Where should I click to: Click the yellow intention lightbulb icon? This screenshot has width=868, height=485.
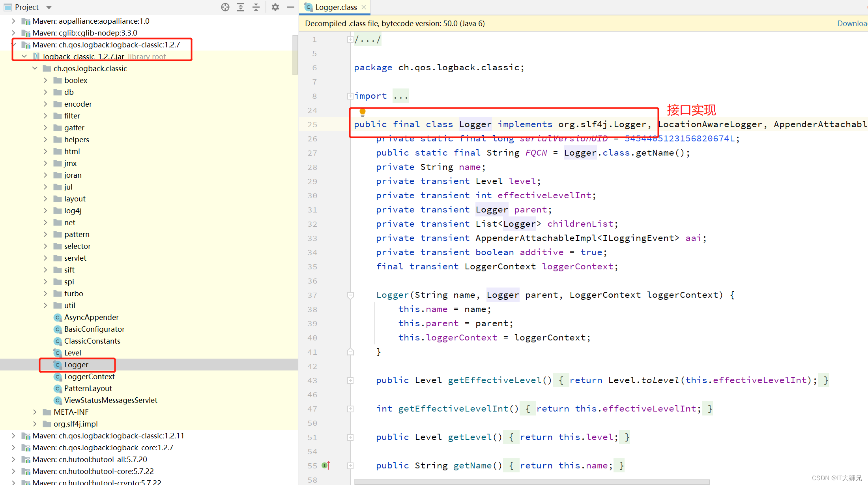point(363,112)
